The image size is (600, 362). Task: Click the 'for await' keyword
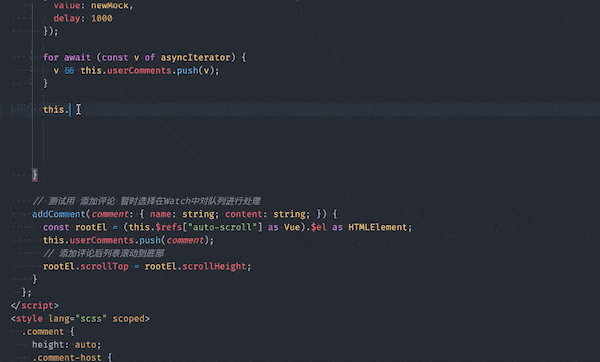tap(67, 58)
